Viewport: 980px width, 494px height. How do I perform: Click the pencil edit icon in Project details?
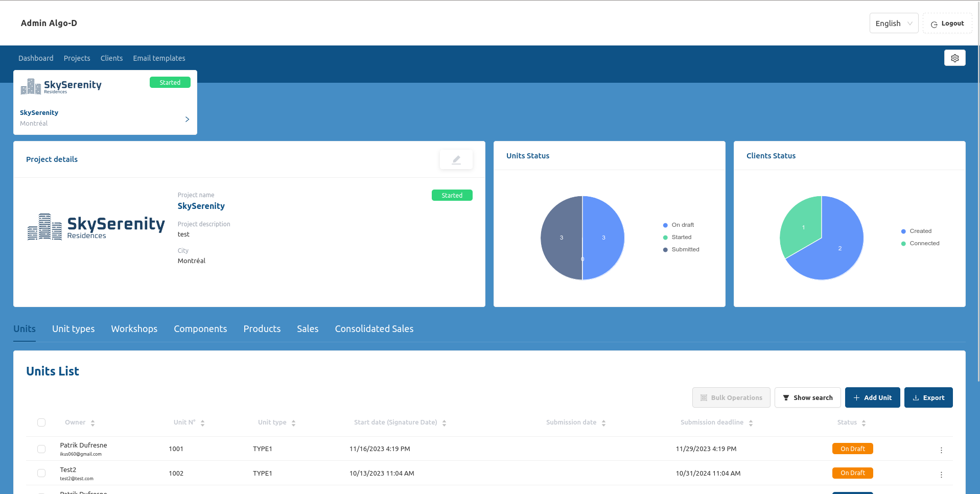[x=456, y=160]
